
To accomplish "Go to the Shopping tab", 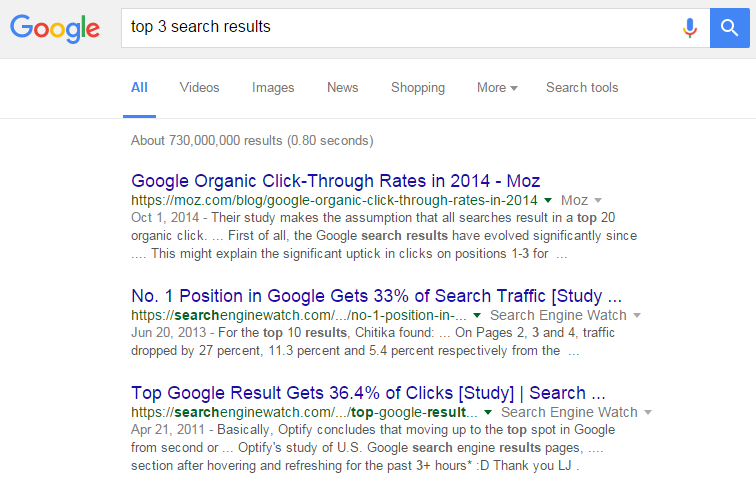I will (x=417, y=88).
